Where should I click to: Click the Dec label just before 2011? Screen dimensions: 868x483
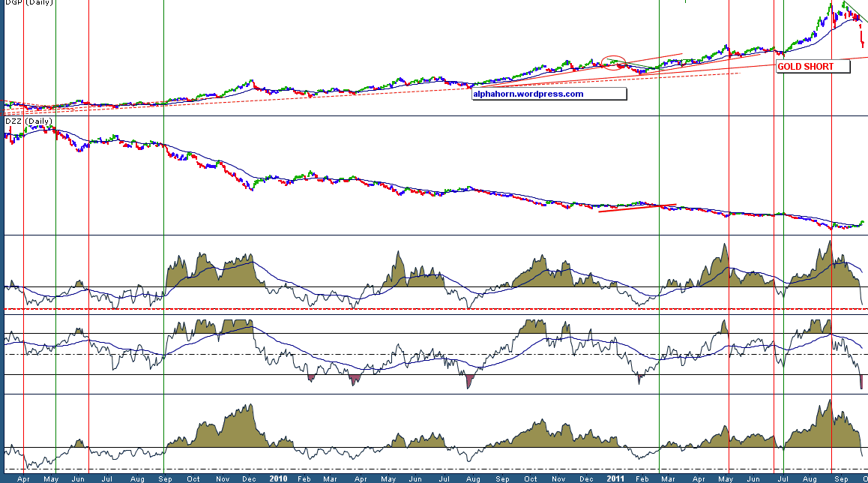pyautogui.click(x=586, y=478)
